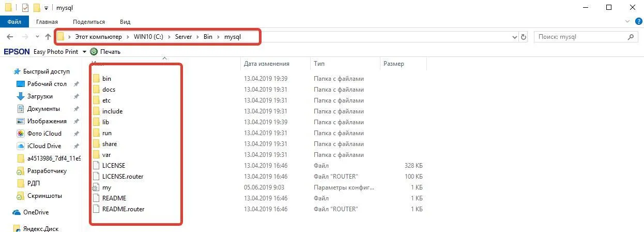Screen dimensions: 644x232
Task: Switch to the Вид ribbon tab
Action: click(125, 22)
